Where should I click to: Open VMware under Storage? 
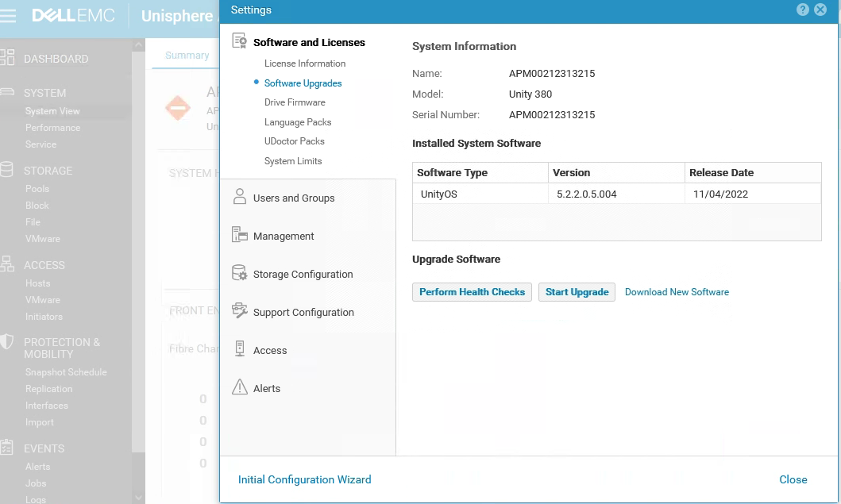tap(42, 239)
